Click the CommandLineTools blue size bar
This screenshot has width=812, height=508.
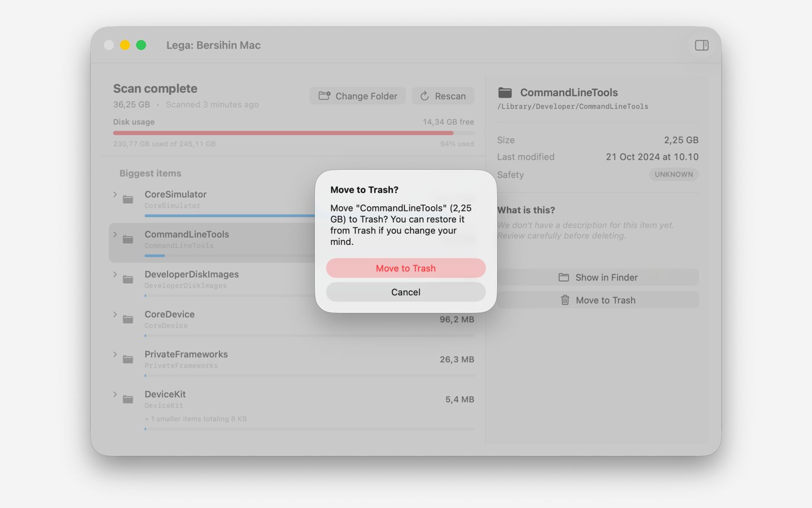pyautogui.click(x=155, y=256)
